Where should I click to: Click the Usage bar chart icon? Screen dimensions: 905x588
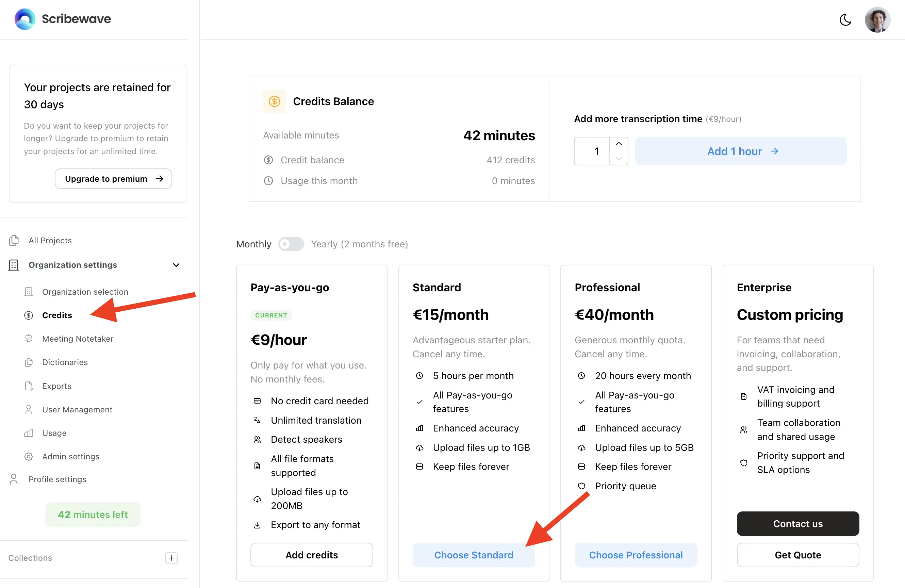click(x=29, y=433)
